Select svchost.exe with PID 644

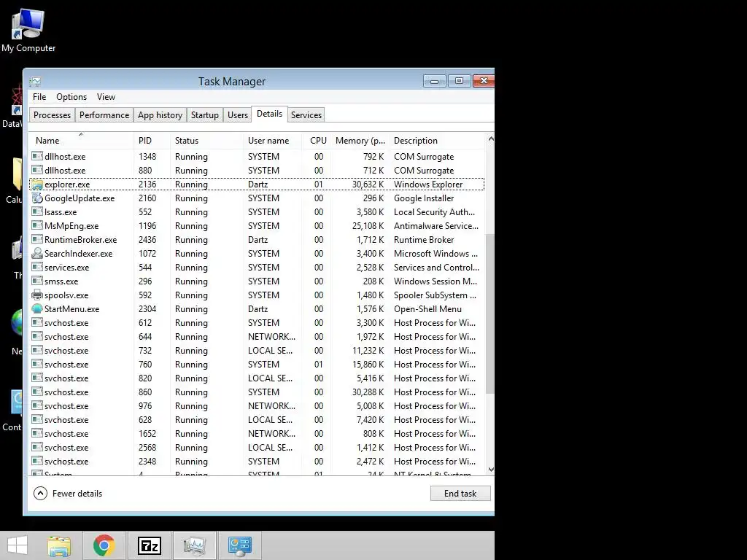(258, 337)
